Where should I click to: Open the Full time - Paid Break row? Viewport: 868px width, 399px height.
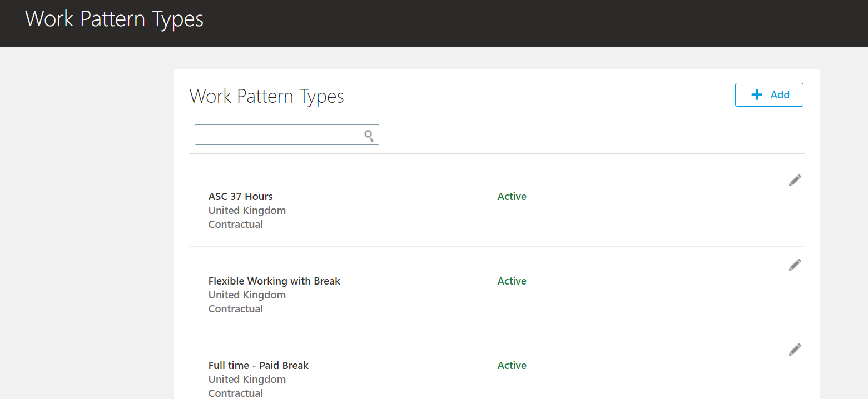pos(258,365)
